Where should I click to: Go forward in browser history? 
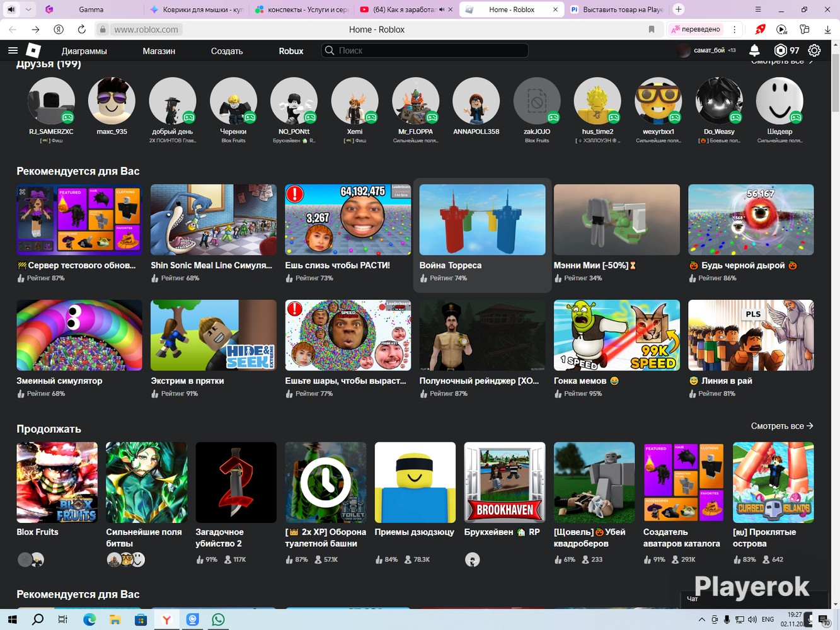coord(35,30)
